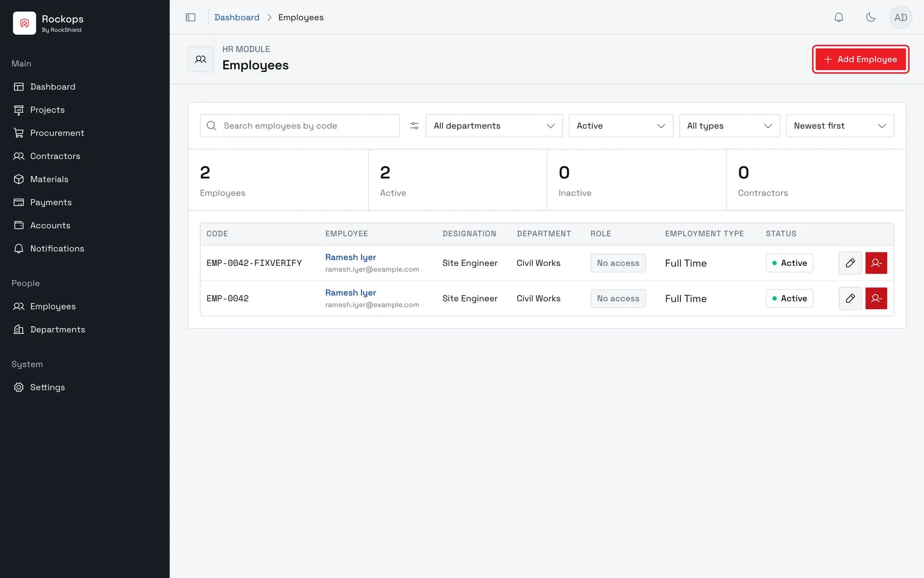Click the CODE column header
This screenshot has height=578, width=924.
point(217,234)
